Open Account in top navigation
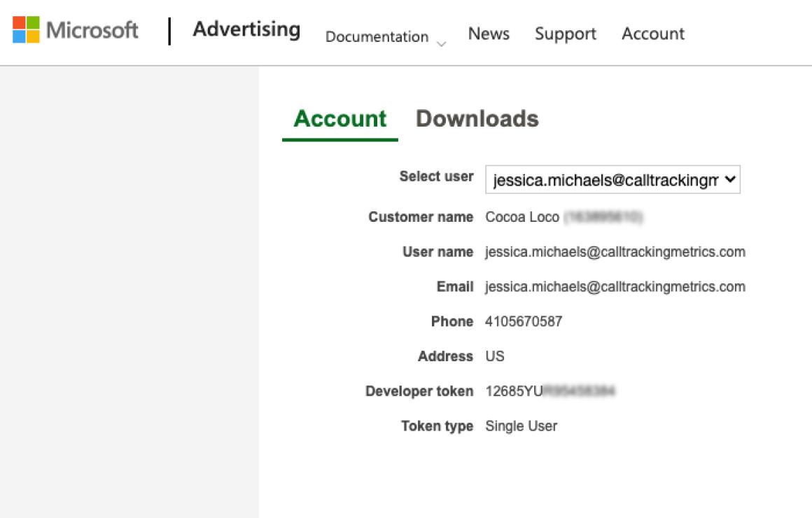 click(x=653, y=33)
